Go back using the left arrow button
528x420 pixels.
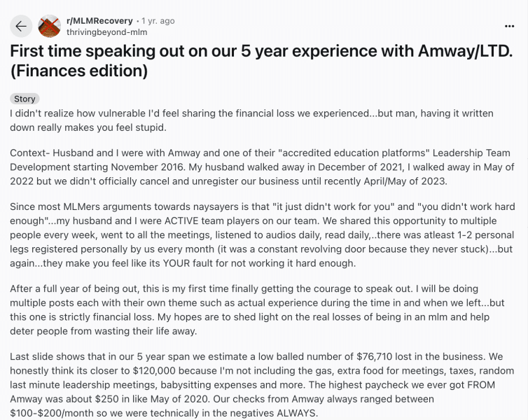click(21, 27)
